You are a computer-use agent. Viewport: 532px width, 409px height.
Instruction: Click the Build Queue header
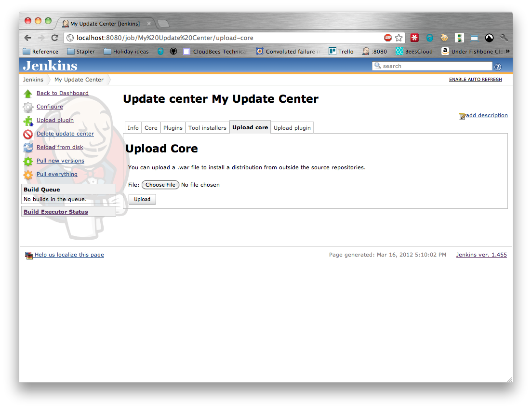68,190
